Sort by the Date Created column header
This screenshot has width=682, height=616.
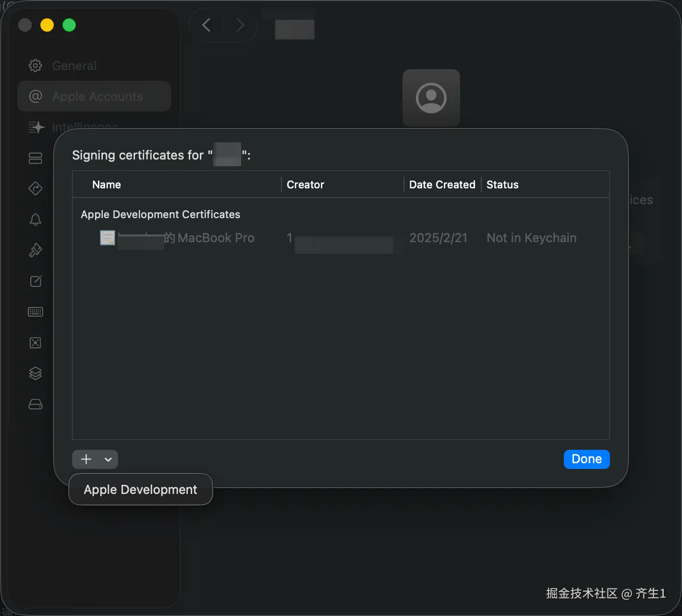442,185
